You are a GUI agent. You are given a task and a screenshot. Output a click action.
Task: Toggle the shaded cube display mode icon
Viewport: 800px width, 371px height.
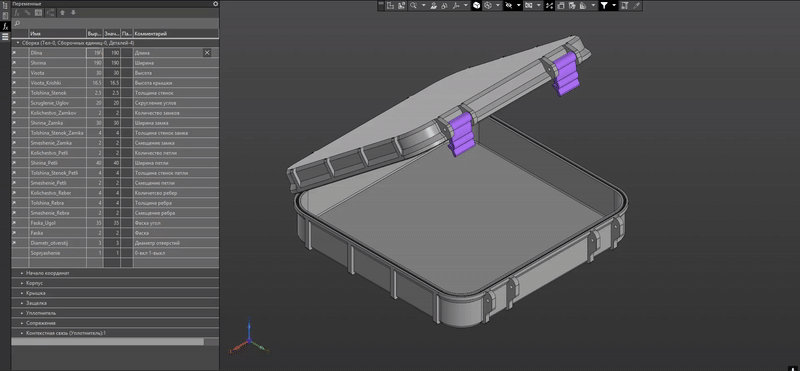(476, 6)
